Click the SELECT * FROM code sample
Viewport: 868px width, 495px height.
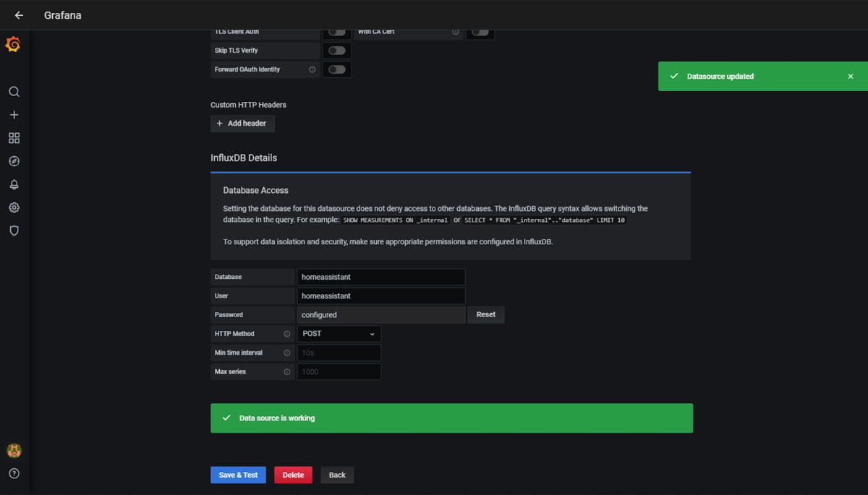[545, 220]
